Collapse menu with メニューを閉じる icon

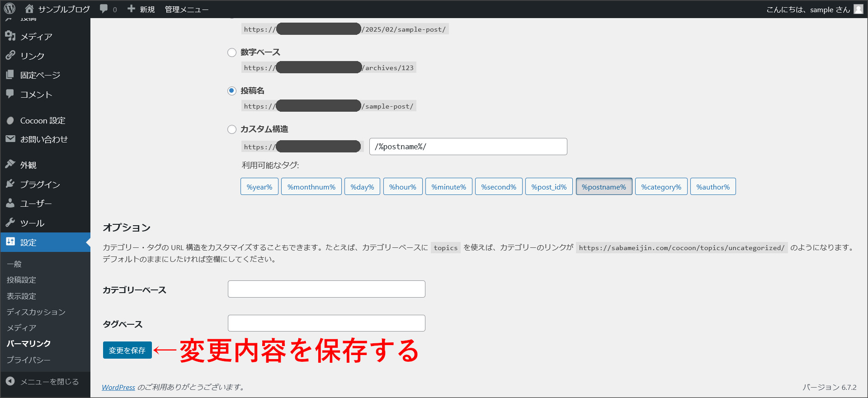tap(10, 381)
